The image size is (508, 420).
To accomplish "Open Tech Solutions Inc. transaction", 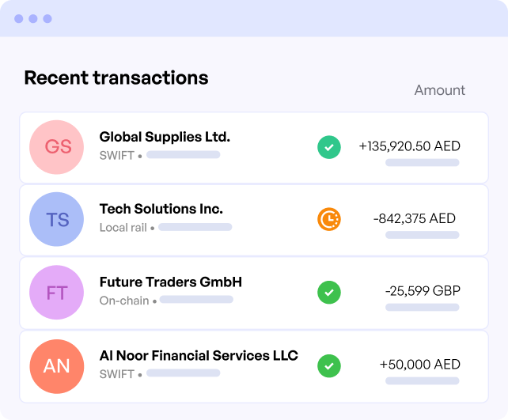I will click(254, 220).
